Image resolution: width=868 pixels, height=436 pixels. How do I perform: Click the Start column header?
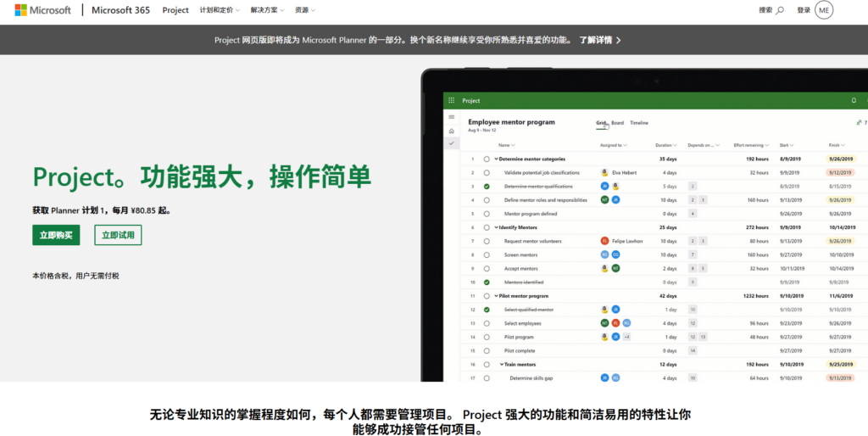point(787,145)
